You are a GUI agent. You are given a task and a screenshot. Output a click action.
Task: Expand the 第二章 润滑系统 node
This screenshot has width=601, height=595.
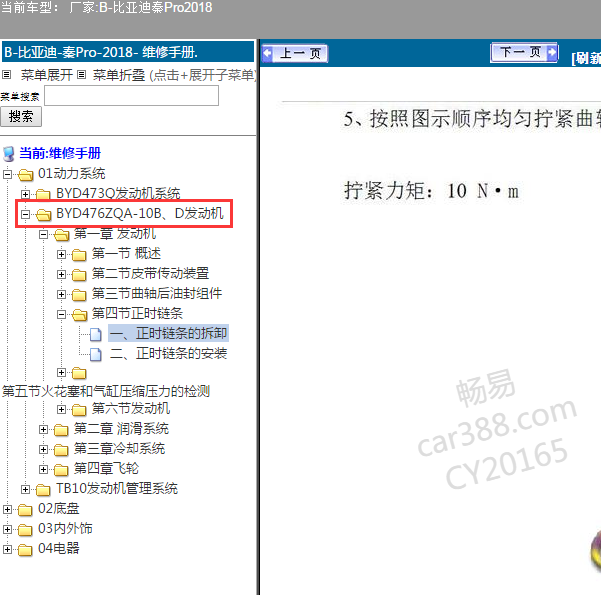click(43, 429)
